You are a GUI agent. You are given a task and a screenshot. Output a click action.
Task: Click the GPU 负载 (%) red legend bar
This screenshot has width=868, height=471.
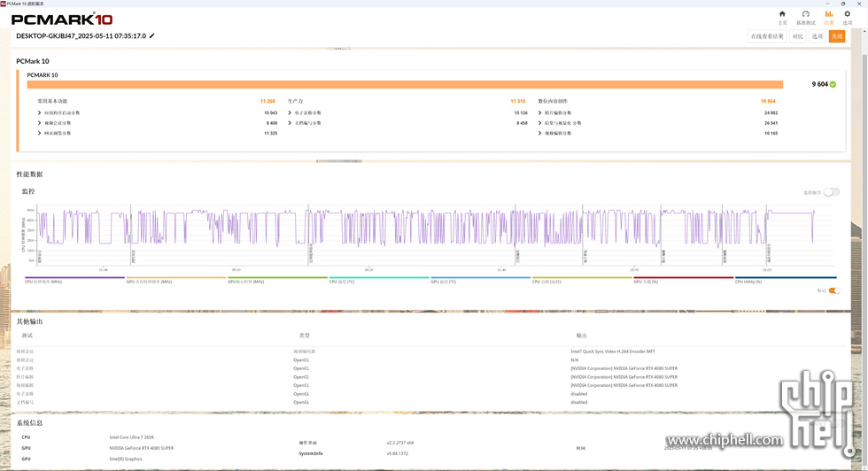(684, 277)
